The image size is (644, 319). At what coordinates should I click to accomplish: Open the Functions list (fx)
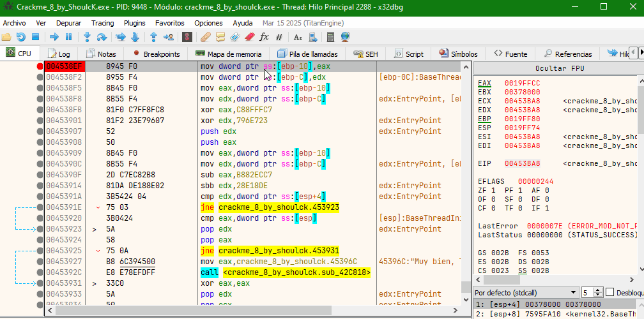[264, 37]
